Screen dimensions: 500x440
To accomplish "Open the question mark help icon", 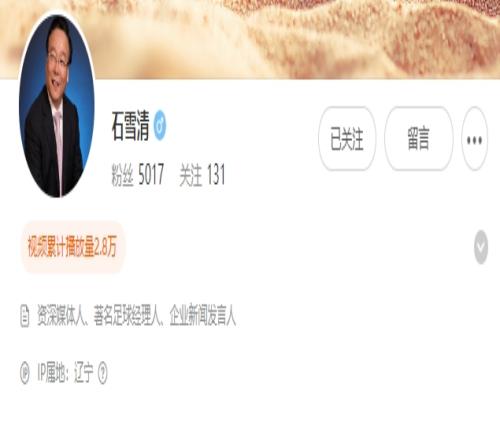I will point(103,372).
